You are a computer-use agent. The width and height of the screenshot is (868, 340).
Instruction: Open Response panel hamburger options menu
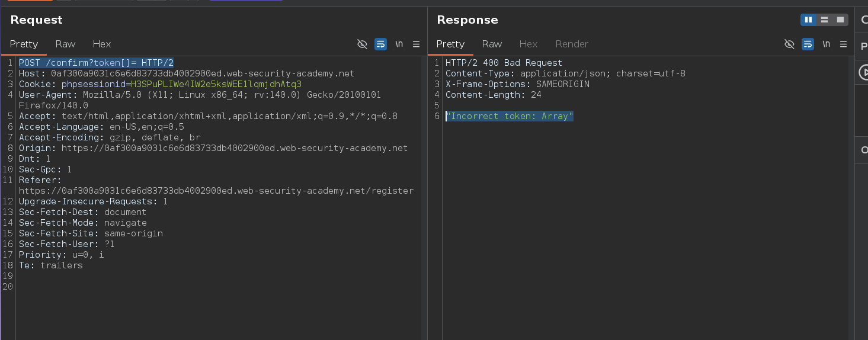(843, 44)
